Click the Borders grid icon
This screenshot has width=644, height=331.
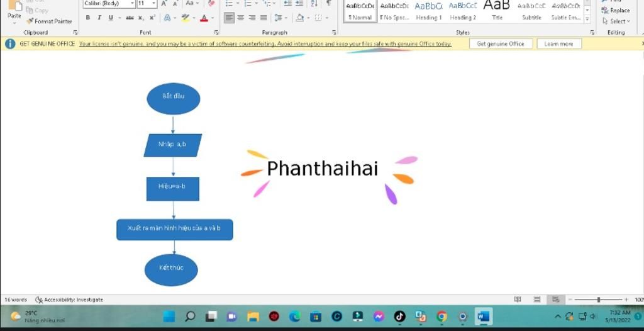pyautogui.click(x=318, y=18)
